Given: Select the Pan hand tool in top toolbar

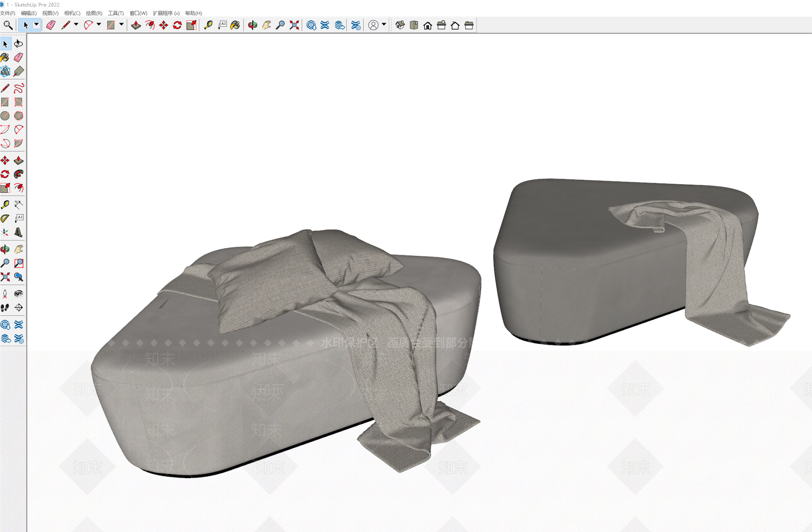Looking at the screenshot, I should tap(266, 25).
